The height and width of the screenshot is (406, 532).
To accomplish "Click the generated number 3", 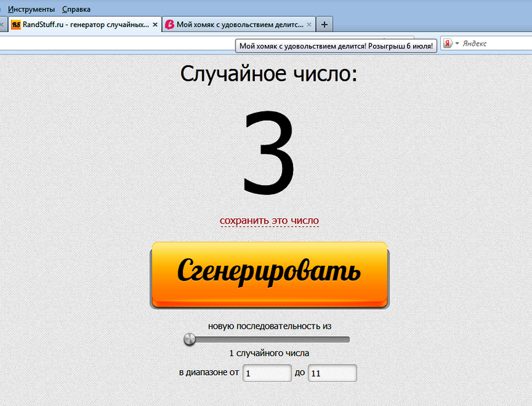I will click(268, 153).
